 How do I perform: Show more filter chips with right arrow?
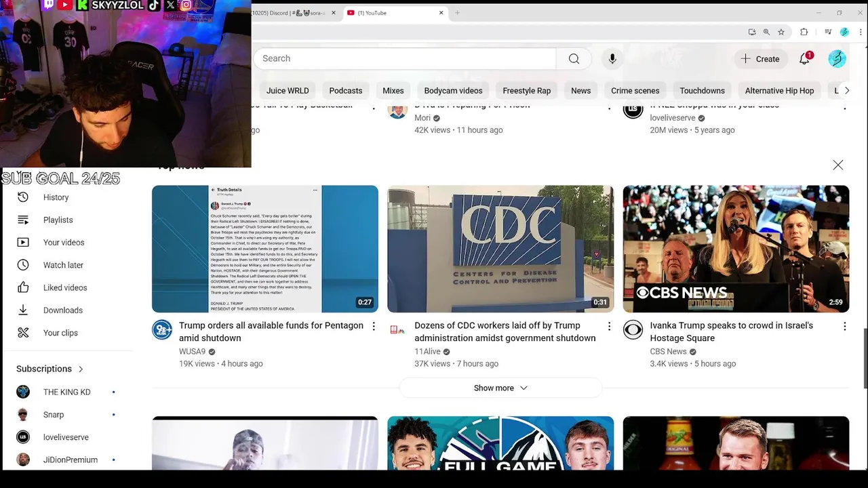[x=846, y=91]
